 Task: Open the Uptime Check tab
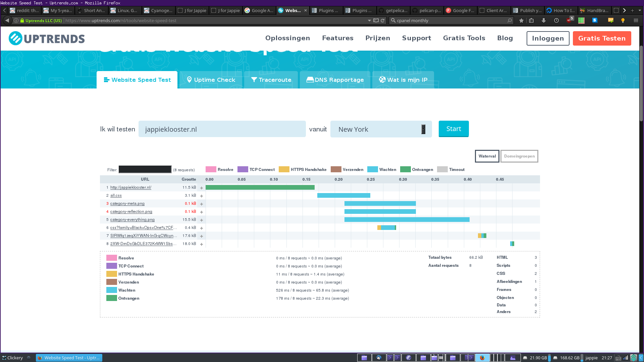click(211, 80)
